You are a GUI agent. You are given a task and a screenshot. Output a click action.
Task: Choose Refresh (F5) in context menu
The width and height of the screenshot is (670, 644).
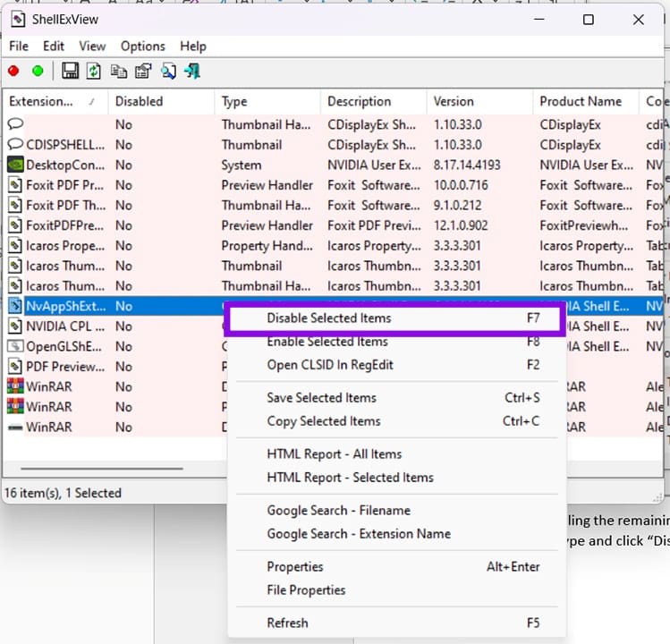point(397,623)
